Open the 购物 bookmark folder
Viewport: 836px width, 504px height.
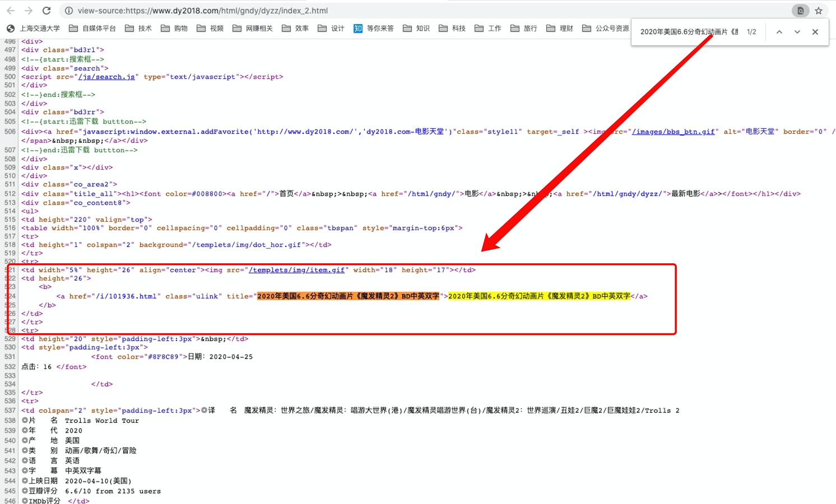[174, 29]
